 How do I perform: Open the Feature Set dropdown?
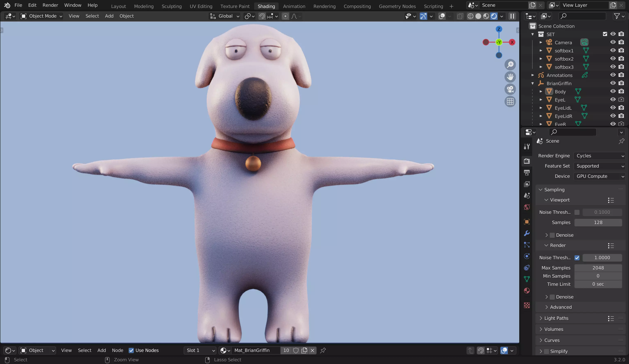click(599, 166)
